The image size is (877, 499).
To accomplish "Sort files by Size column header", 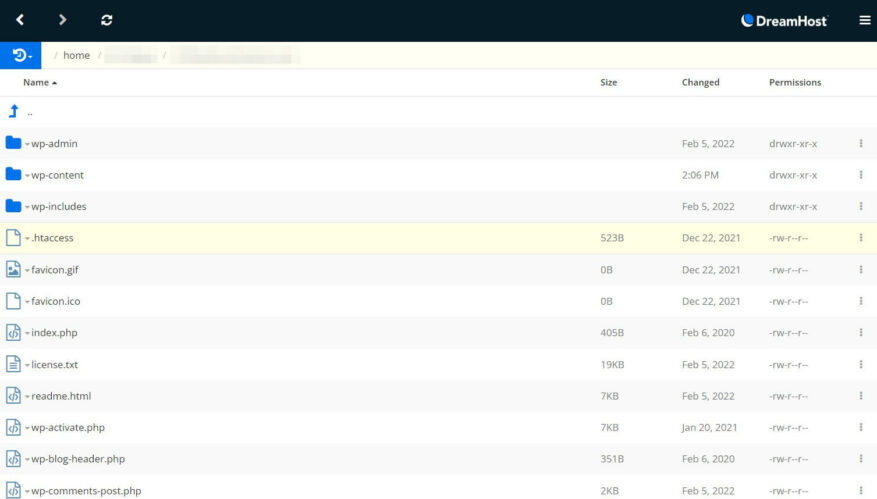I will (x=608, y=83).
